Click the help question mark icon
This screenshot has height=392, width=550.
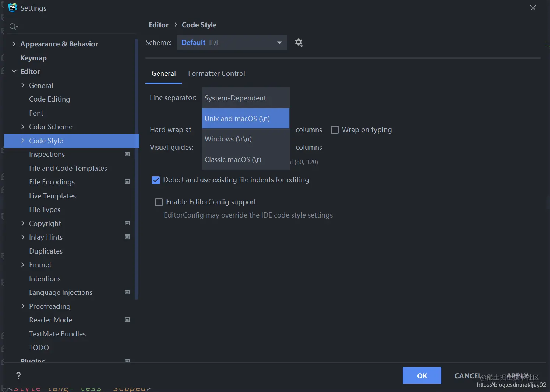click(18, 375)
